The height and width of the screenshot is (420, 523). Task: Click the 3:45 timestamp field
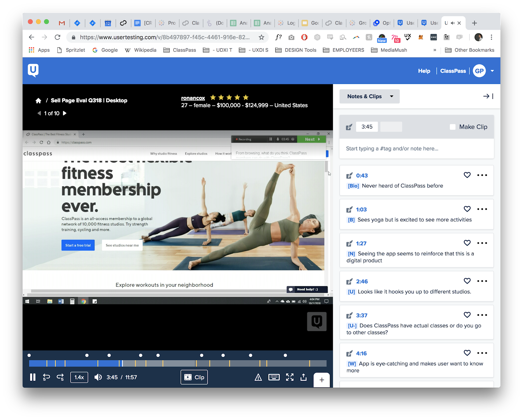(x=367, y=127)
